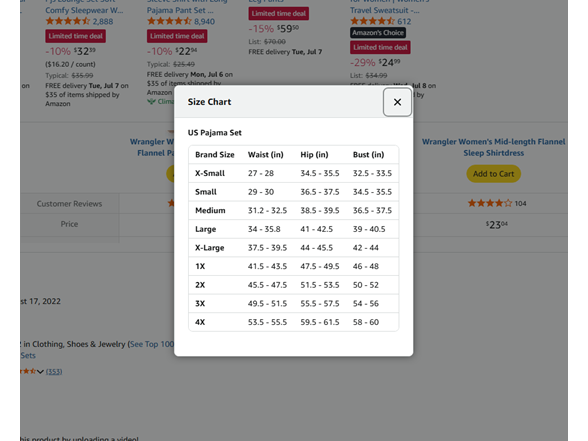588x441 pixels.
Task: Open Wrangler Women's Mid-length Flannel Sleep Shirtdress link
Action: [493, 147]
